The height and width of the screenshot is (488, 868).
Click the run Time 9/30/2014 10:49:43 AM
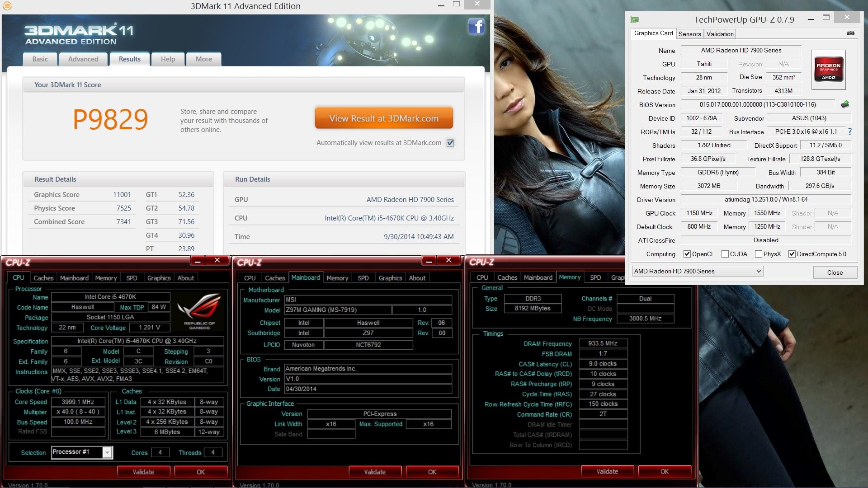point(419,237)
